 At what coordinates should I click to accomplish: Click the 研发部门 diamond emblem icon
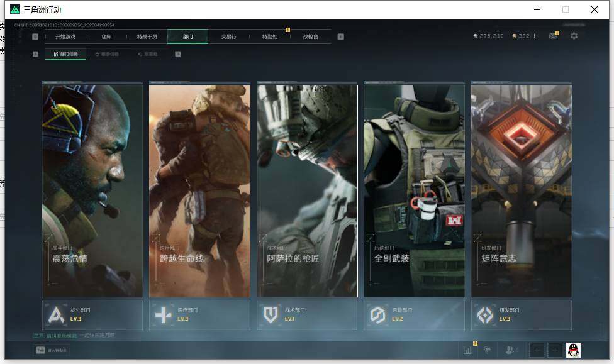(x=485, y=315)
